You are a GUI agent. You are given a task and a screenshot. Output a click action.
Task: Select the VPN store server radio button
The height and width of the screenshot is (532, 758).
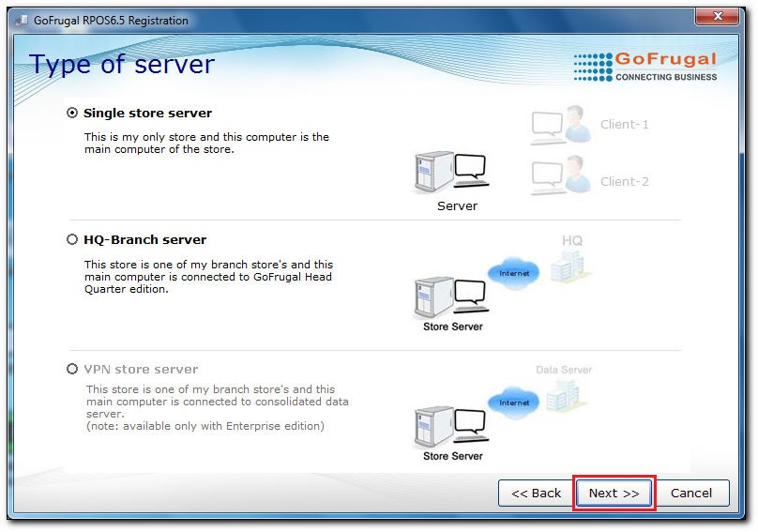(72, 369)
